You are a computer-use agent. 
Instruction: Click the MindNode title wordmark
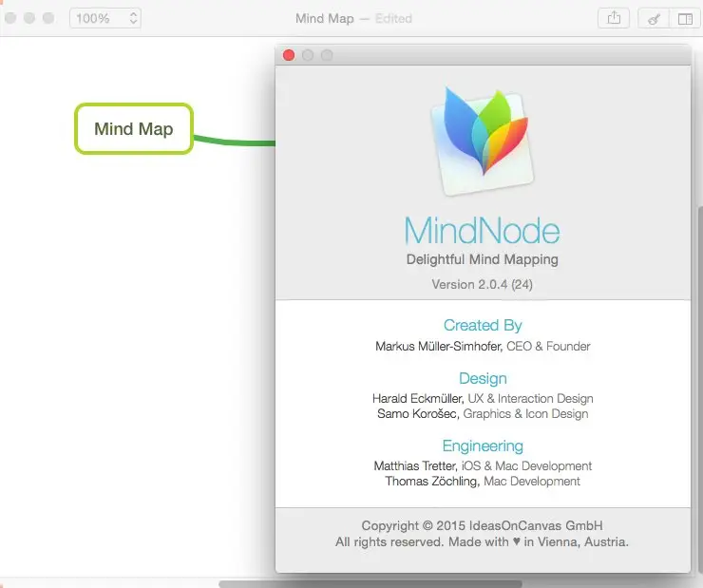pos(482,231)
